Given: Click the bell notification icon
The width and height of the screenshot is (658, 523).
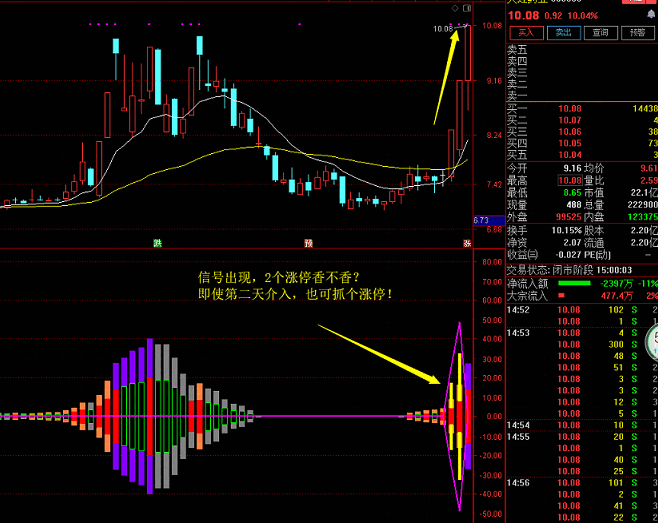Looking at the screenshot, I should point(651,15).
